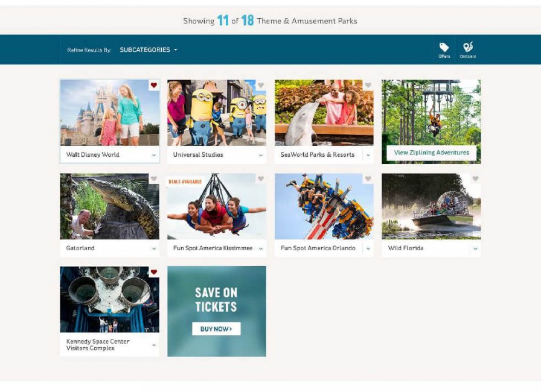Image resolution: width=541 pixels, height=392 pixels.
Task: Favorite Fun Spot America Kissimmee heart
Action: 261,179
